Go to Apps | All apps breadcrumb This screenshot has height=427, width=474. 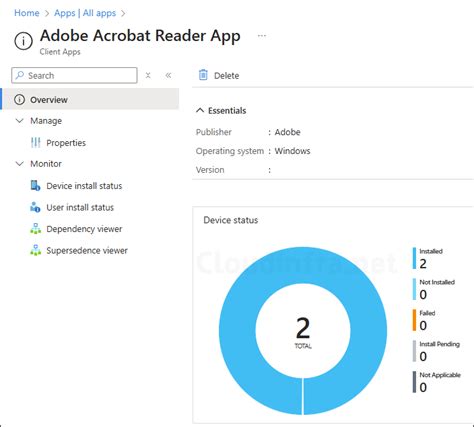(85, 13)
